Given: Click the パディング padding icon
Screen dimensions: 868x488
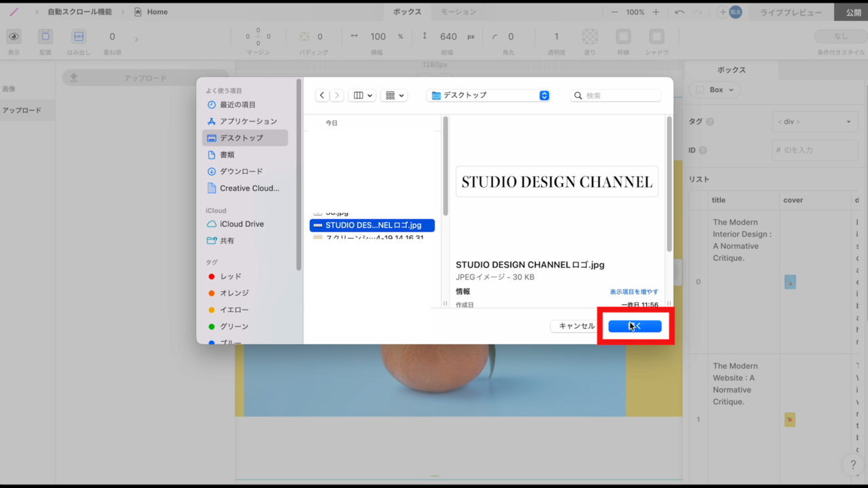Looking at the screenshot, I should coord(304,37).
